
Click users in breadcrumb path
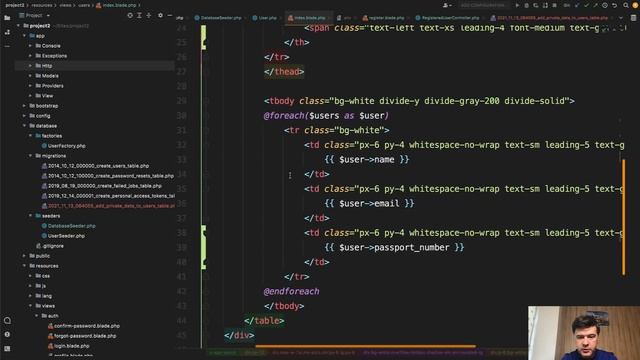click(84, 5)
